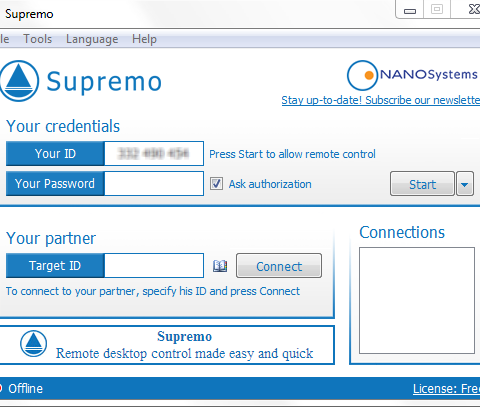Toggle the Ask authorization checkbox
Viewport: 480px width, 407px height.
click(216, 184)
